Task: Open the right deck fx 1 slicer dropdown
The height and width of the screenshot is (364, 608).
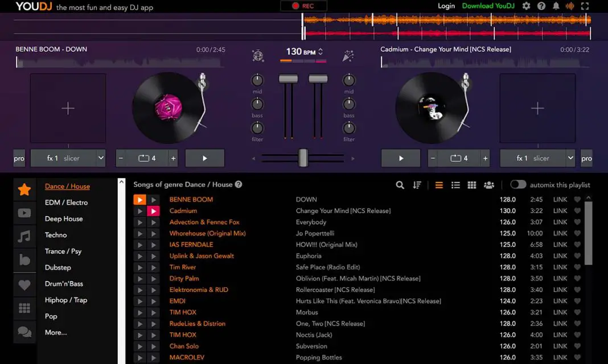Action: pyautogui.click(x=537, y=158)
